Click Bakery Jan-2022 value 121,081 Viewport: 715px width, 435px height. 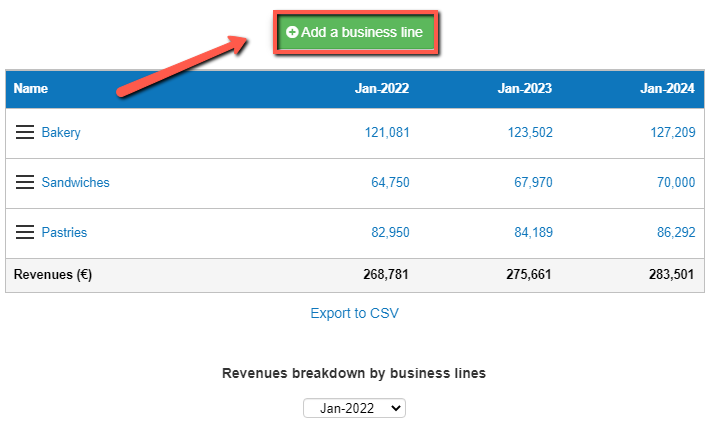[387, 132]
